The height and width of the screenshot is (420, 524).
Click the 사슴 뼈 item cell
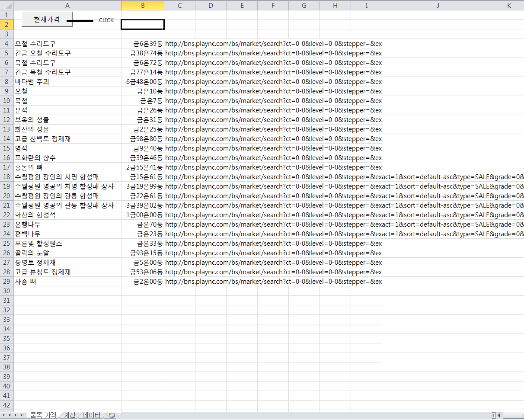[67, 282]
